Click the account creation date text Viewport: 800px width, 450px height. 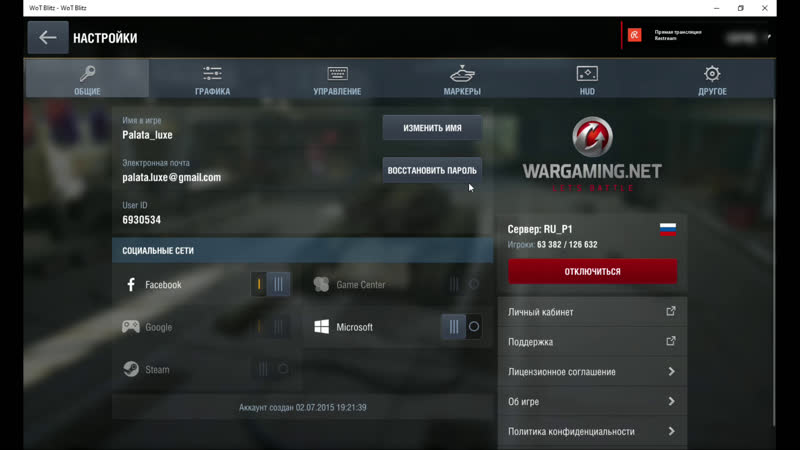tap(303, 408)
